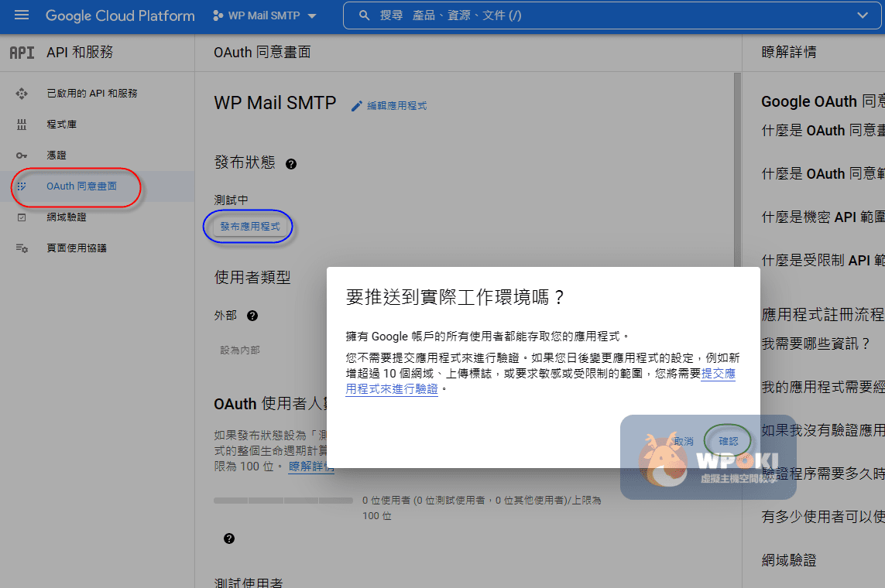Click the OAuth consent screen dots icon
This screenshot has width=885, height=588.
tap(22, 186)
